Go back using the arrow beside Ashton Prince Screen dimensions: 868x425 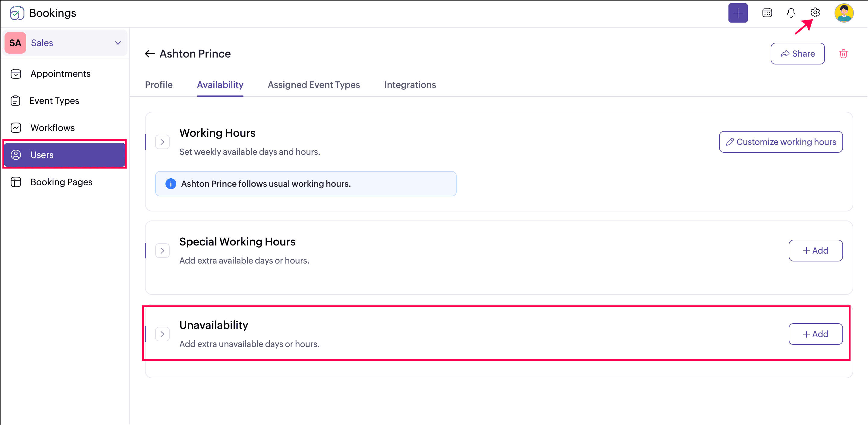click(x=149, y=54)
